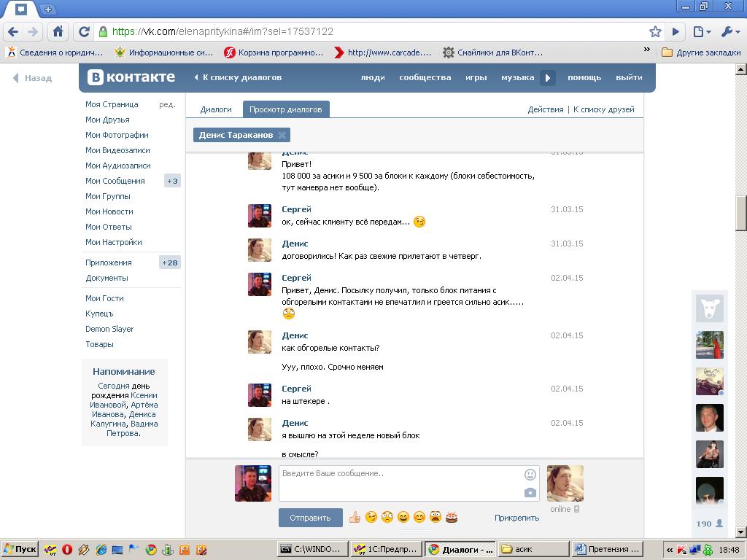Open the smiley emoji picker in input
This screenshot has width=747, height=560.
tap(530, 474)
